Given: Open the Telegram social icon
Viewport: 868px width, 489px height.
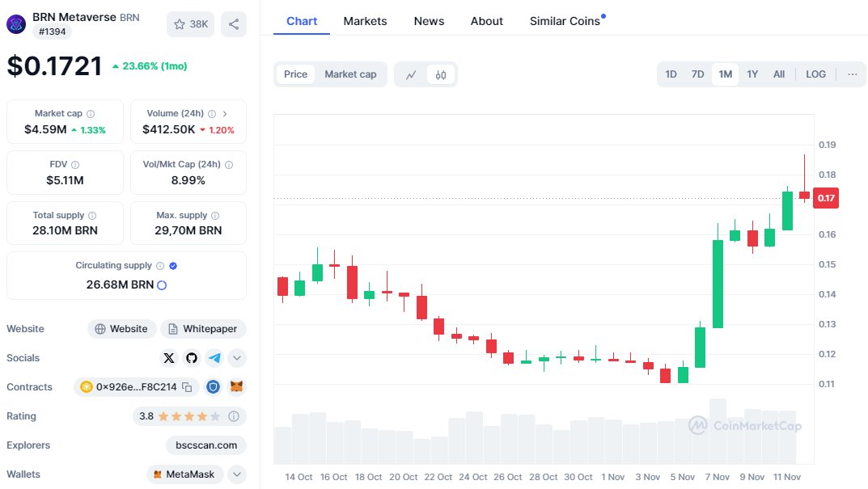Looking at the screenshot, I should click(214, 358).
